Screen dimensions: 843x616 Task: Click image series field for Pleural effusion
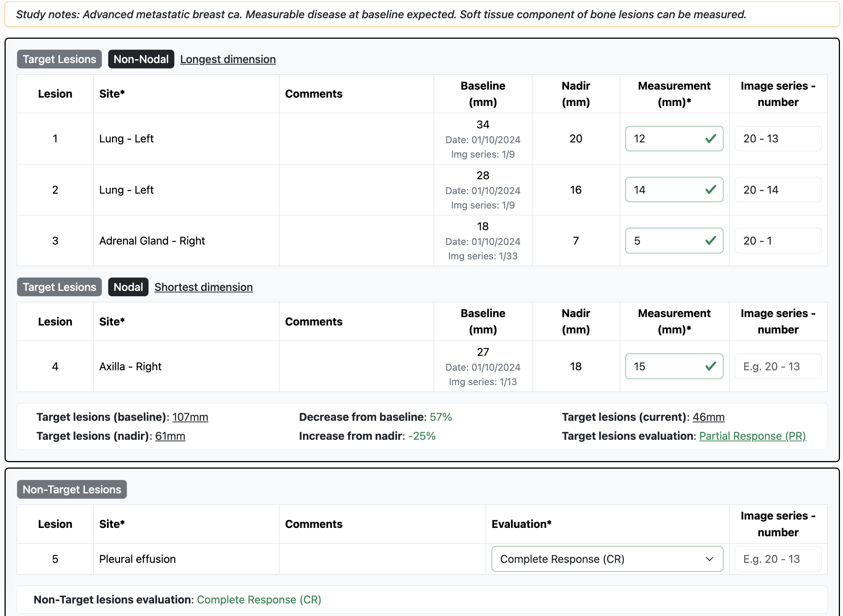[x=778, y=559]
